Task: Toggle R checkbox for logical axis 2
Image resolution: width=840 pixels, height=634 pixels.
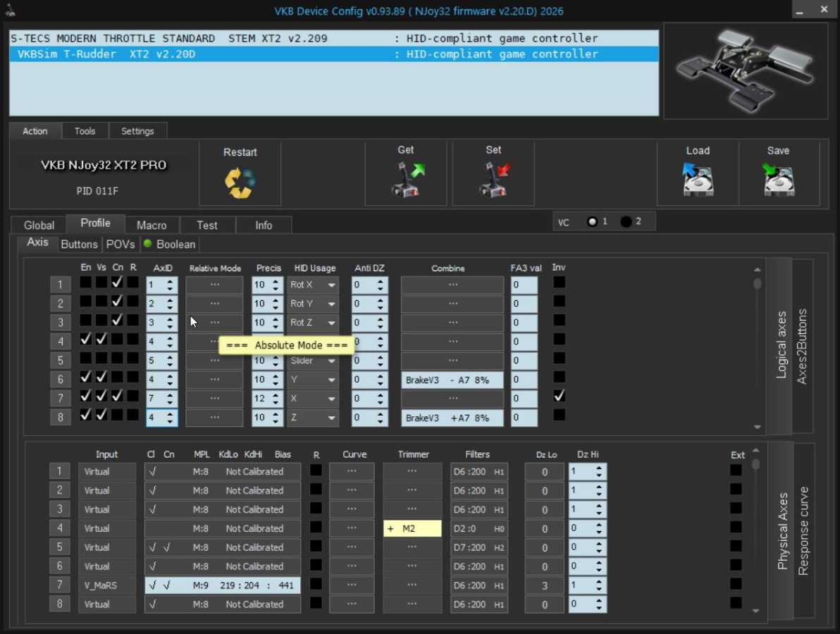Action: [x=133, y=301]
